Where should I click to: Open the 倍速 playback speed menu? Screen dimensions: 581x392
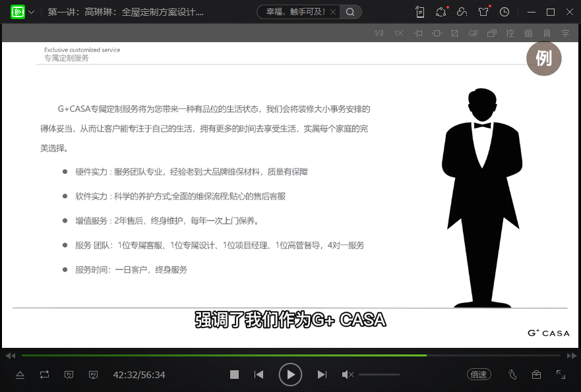(479, 375)
